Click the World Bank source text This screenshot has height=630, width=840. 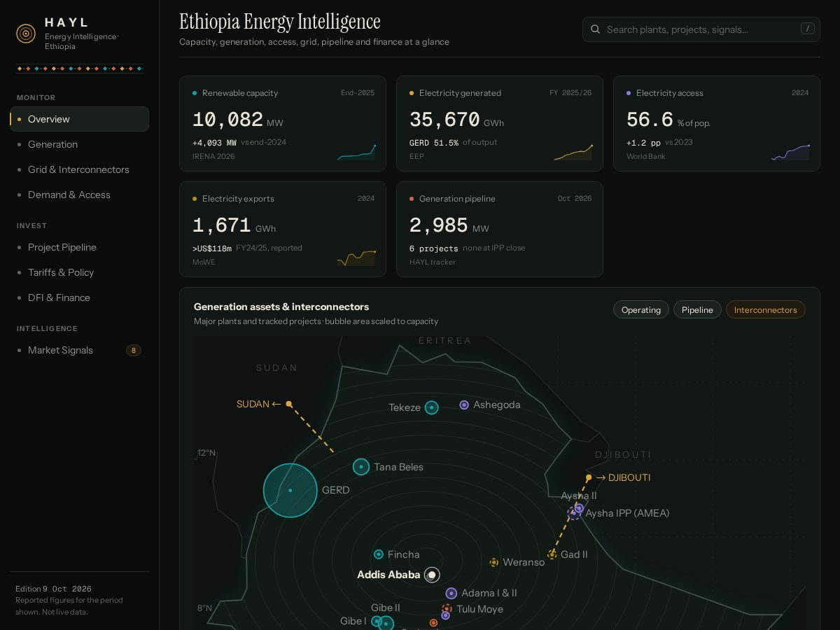click(646, 156)
